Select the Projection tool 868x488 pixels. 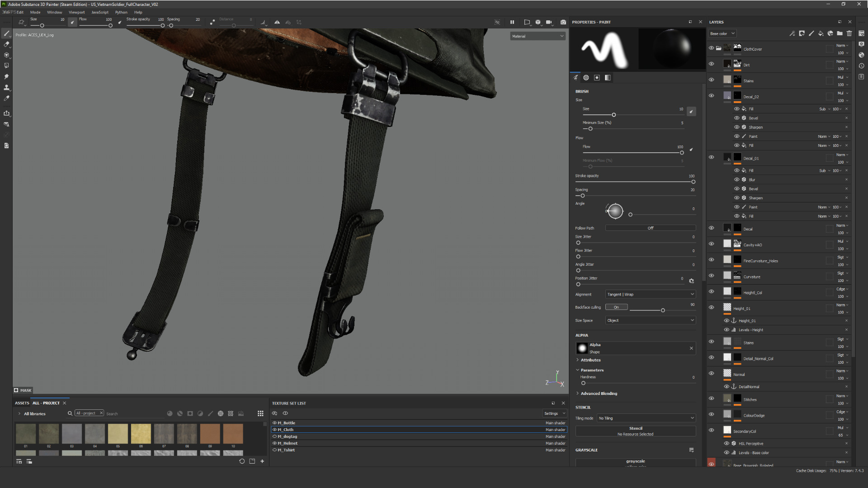[6, 55]
